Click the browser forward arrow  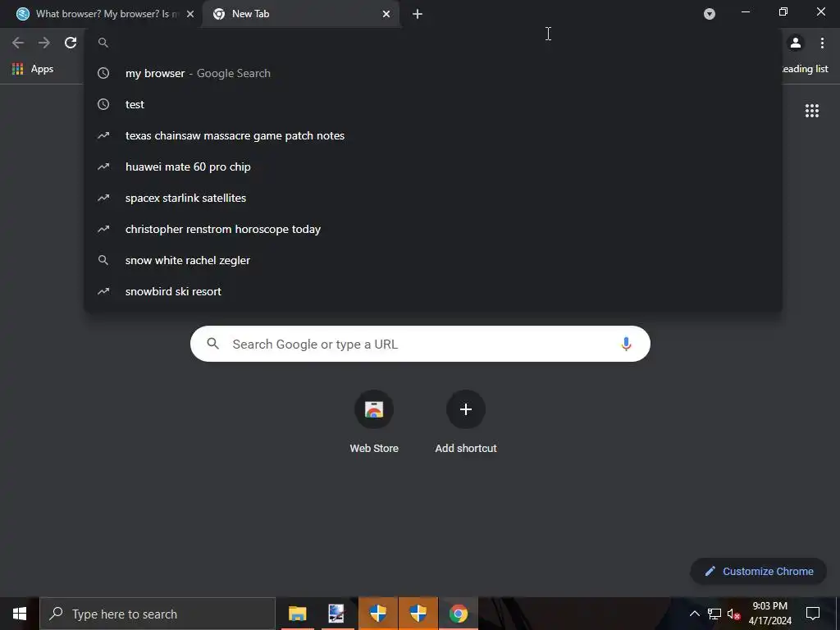tap(44, 43)
